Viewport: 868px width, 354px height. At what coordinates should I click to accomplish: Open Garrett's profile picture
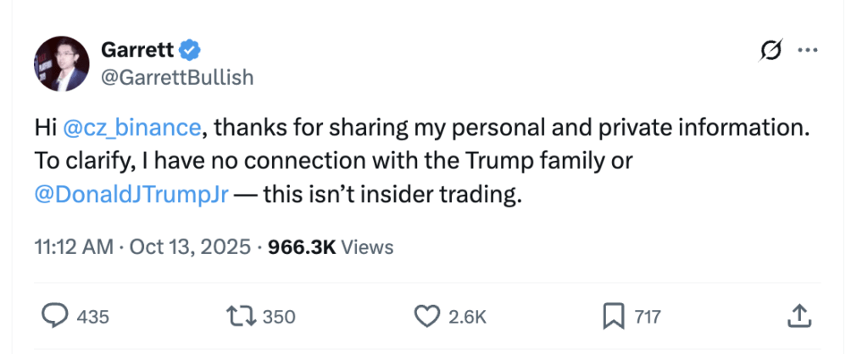(x=61, y=64)
